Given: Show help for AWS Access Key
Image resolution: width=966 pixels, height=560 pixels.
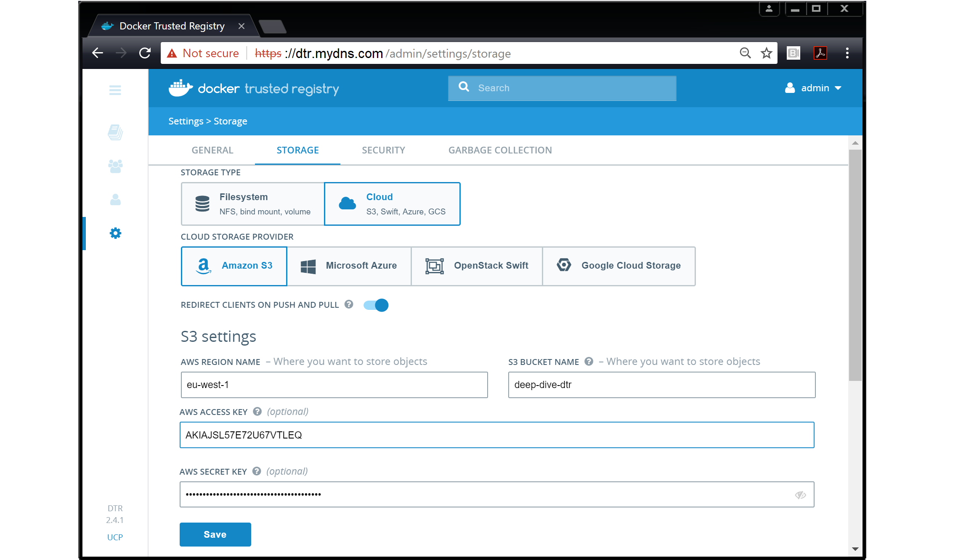Looking at the screenshot, I should coord(257,412).
